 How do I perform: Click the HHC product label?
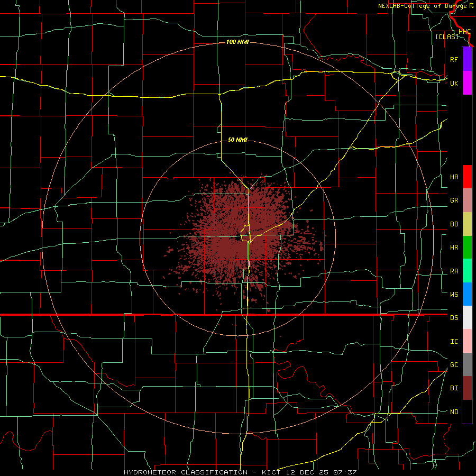pos(464,31)
